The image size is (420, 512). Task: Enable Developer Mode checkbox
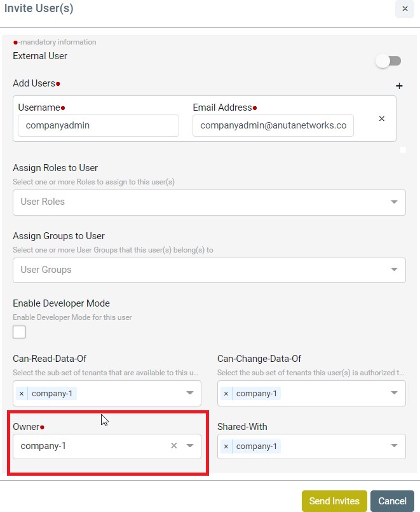pos(19,332)
